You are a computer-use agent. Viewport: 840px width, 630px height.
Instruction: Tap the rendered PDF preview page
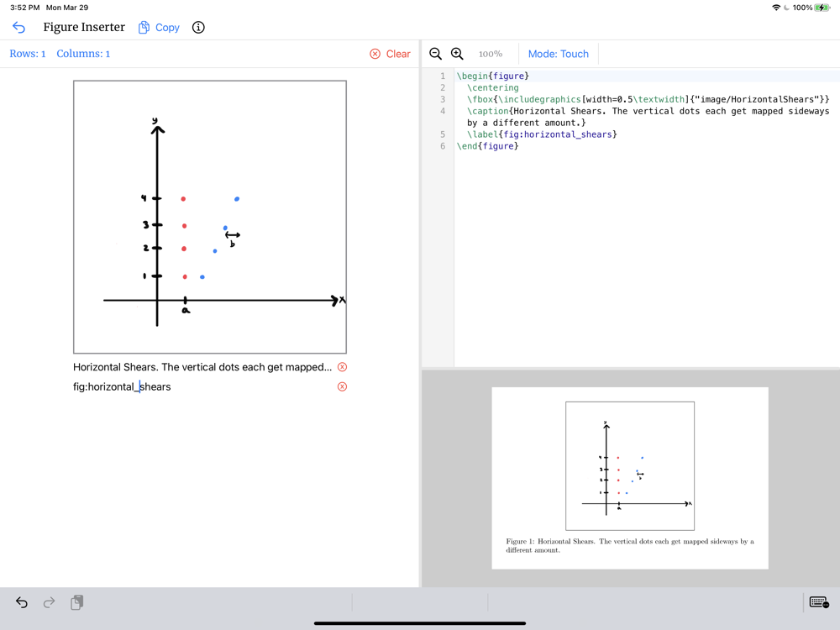pos(630,478)
